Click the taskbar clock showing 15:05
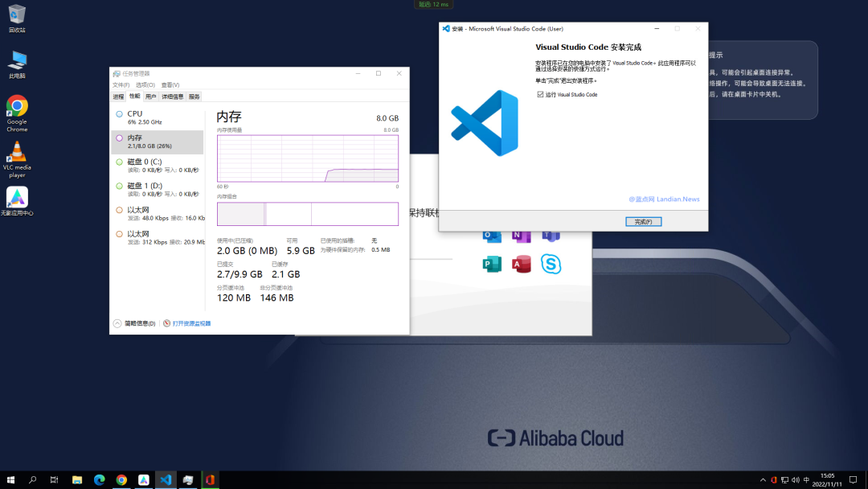The height and width of the screenshot is (489, 868). [827, 479]
